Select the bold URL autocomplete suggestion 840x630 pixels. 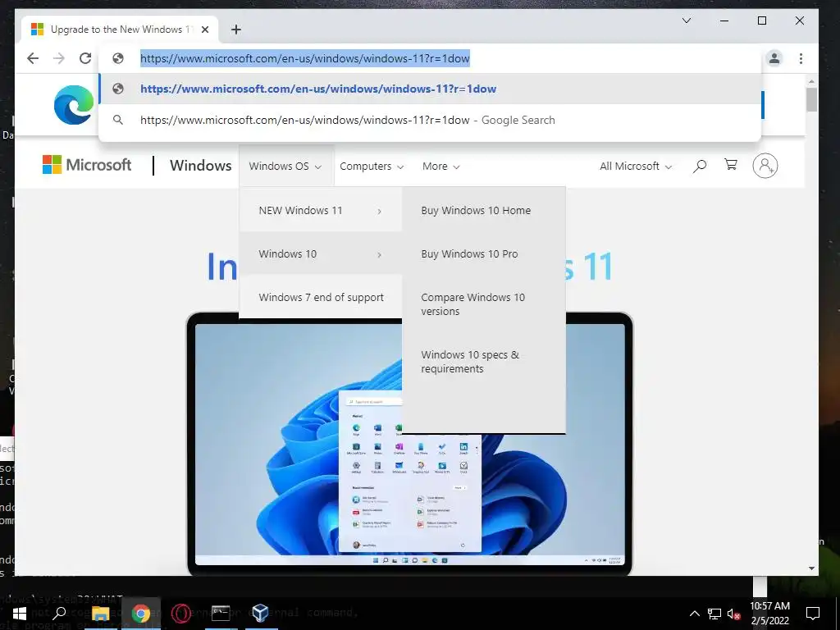pyautogui.click(x=430, y=89)
